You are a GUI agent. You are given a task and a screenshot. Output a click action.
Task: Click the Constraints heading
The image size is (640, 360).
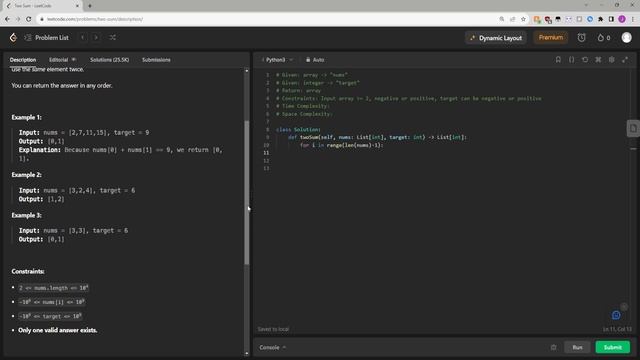click(x=28, y=271)
